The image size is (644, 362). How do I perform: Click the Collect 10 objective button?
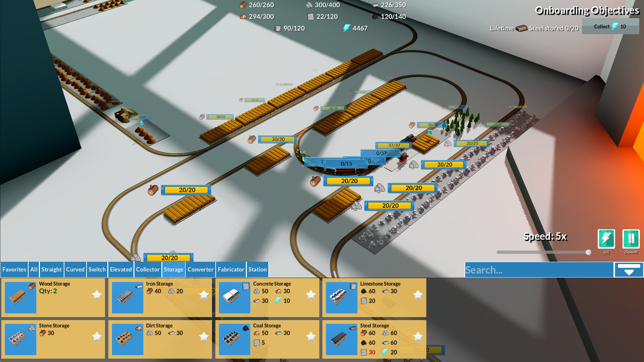click(x=610, y=26)
